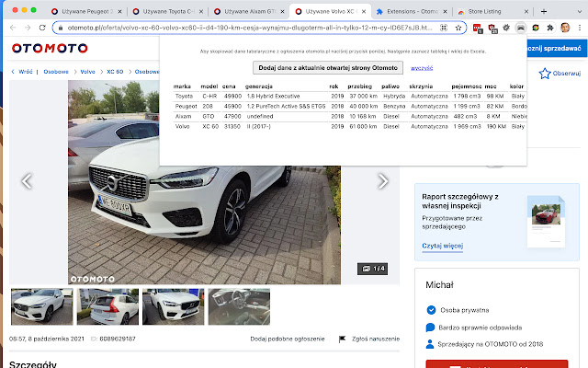Switch to the Store Listing tab
The height and width of the screenshot is (368, 588).
point(493,11)
